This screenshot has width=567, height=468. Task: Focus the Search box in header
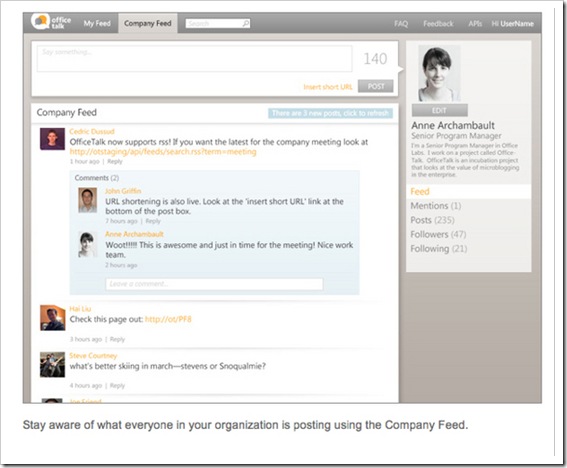click(x=218, y=24)
